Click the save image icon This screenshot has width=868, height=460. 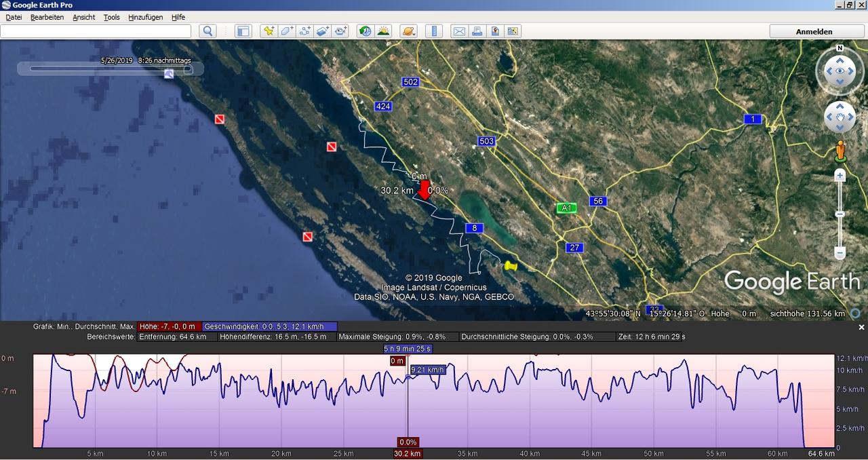pyautogui.click(x=494, y=31)
